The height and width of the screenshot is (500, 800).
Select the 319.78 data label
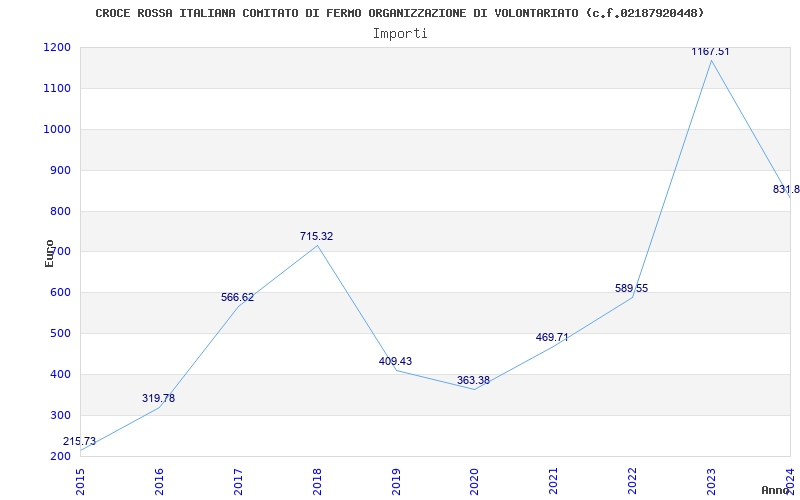[x=158, y=398]
